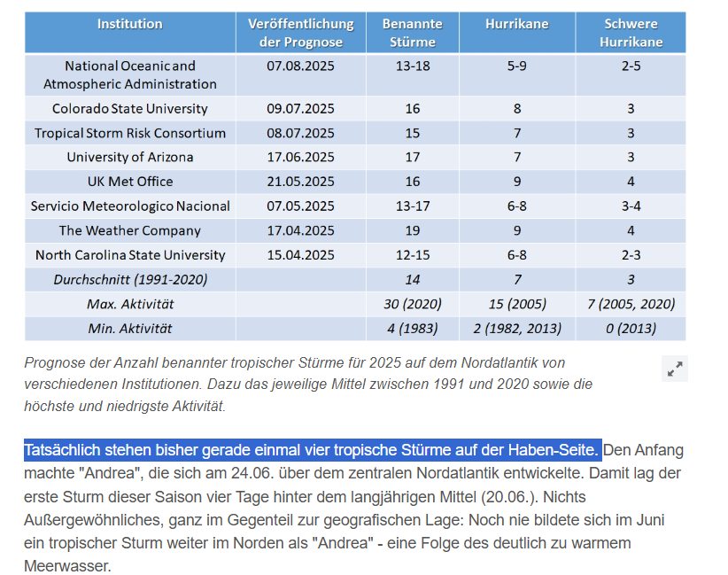This screenshot has height=575, width=728.
Task: Click the University of Arizona cell
Action: click(130, 157)
